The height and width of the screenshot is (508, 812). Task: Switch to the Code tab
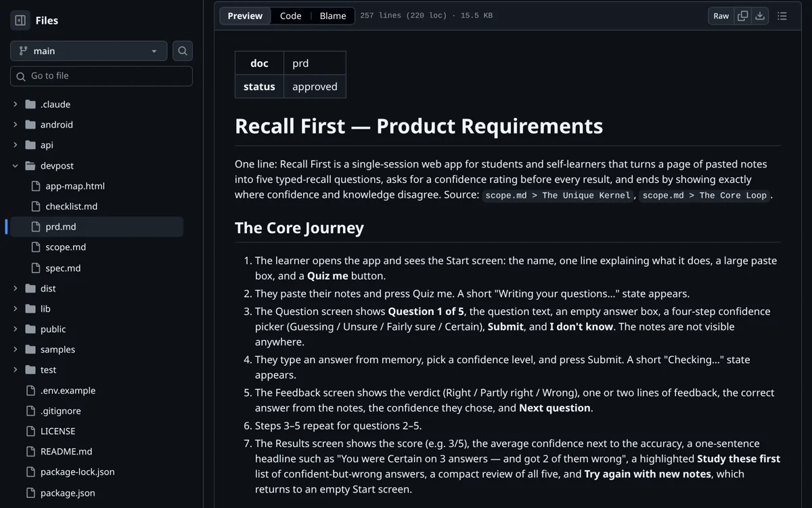290,16
